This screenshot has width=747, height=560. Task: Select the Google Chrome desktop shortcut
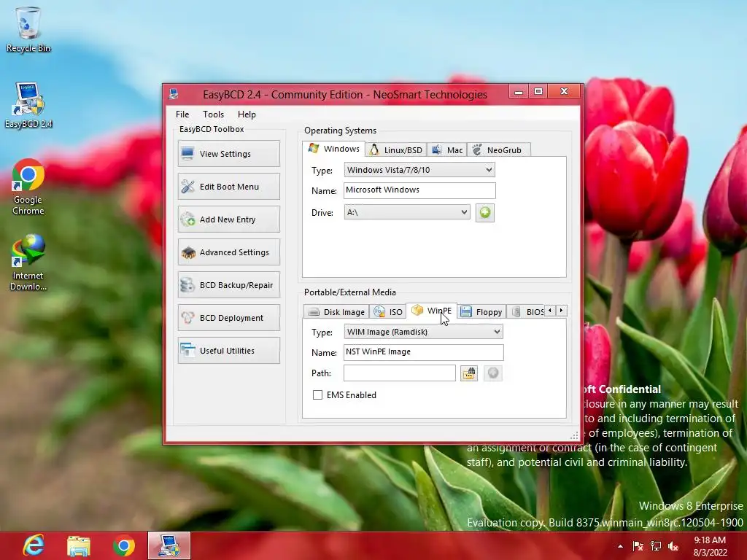pyautogui.click(x=28, y=187)
